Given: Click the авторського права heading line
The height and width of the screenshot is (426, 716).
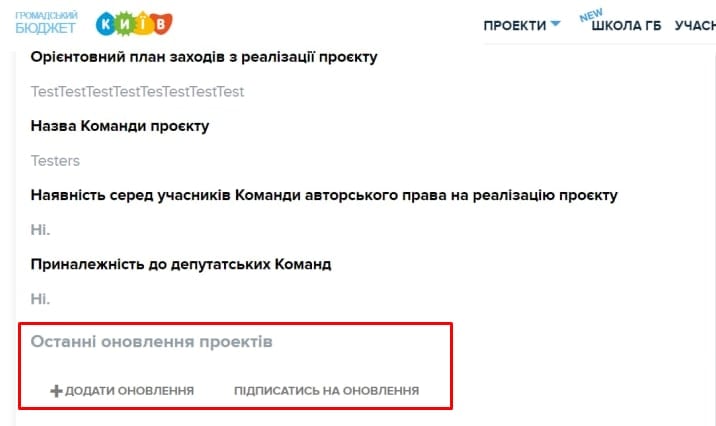Looking at the screenshot, I should 324,195.
